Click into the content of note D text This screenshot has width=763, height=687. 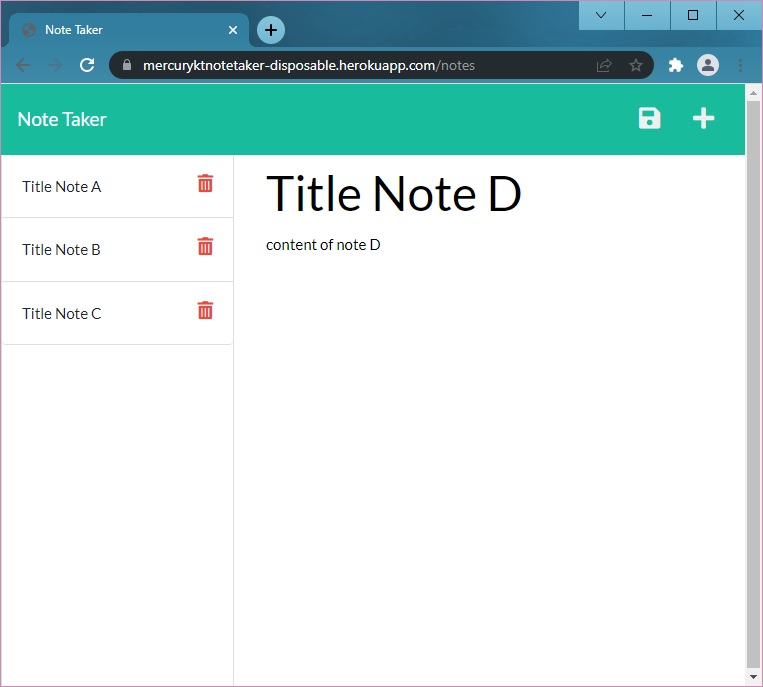[x=323, y=245]
